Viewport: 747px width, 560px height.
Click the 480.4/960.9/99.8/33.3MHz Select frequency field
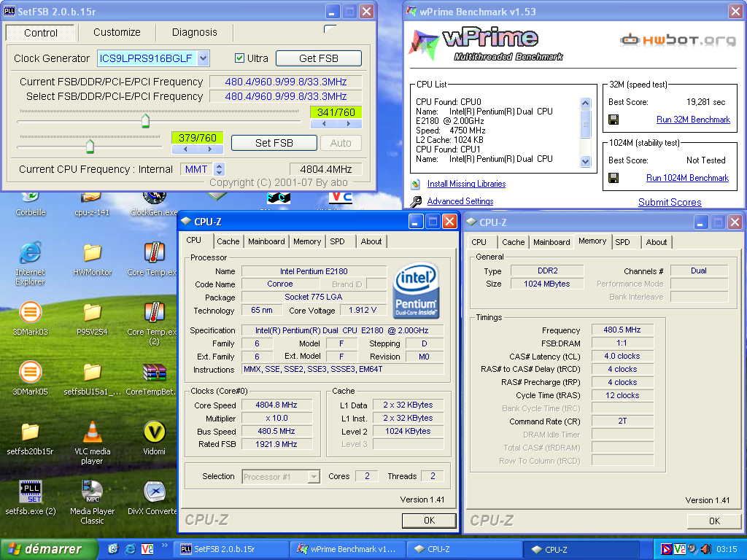click(x=286, y=96)
